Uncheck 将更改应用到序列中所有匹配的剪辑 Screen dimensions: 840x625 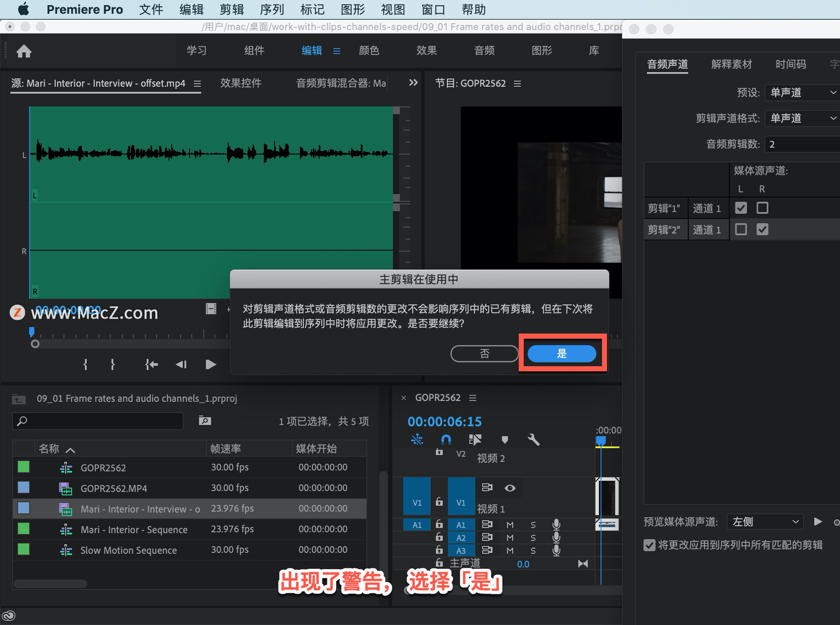[649, 545]
